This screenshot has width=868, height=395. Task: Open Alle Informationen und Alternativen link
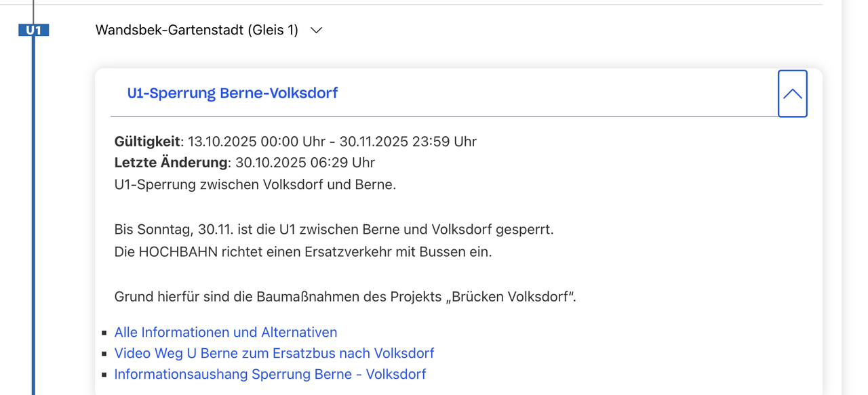pos(225,332)
